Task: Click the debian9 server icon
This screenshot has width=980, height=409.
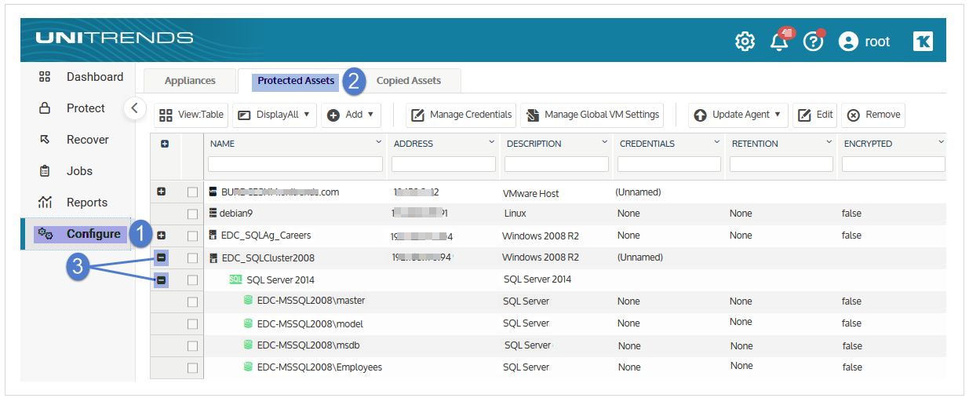Action: 213,213
